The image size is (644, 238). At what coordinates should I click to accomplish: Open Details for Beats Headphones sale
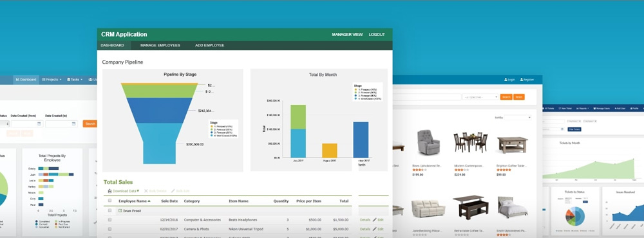365,220
